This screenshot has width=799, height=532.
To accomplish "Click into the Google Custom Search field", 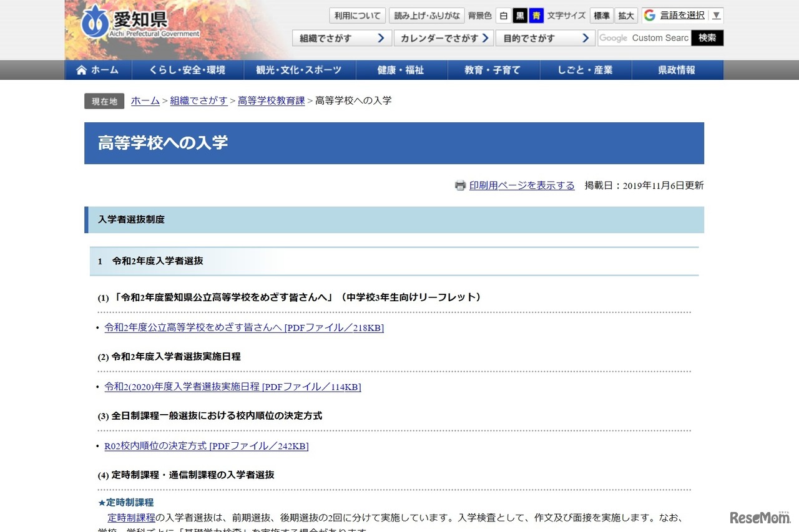I will [x=644, y=38].
